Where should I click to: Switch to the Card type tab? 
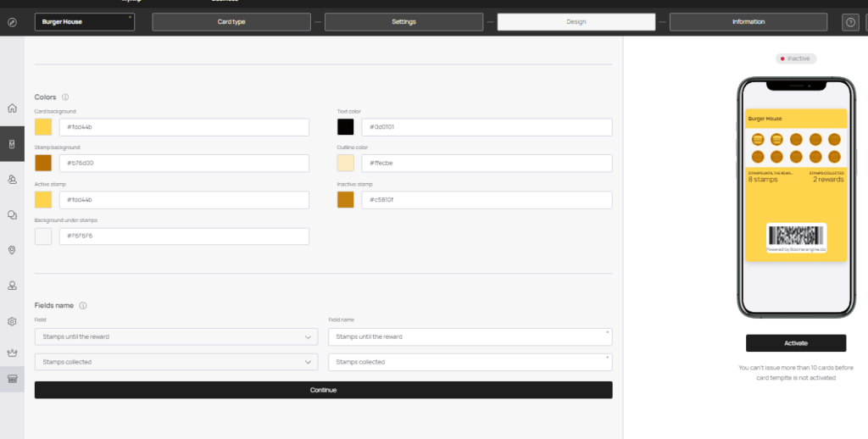pyautogui.click(x=231, y=22)
